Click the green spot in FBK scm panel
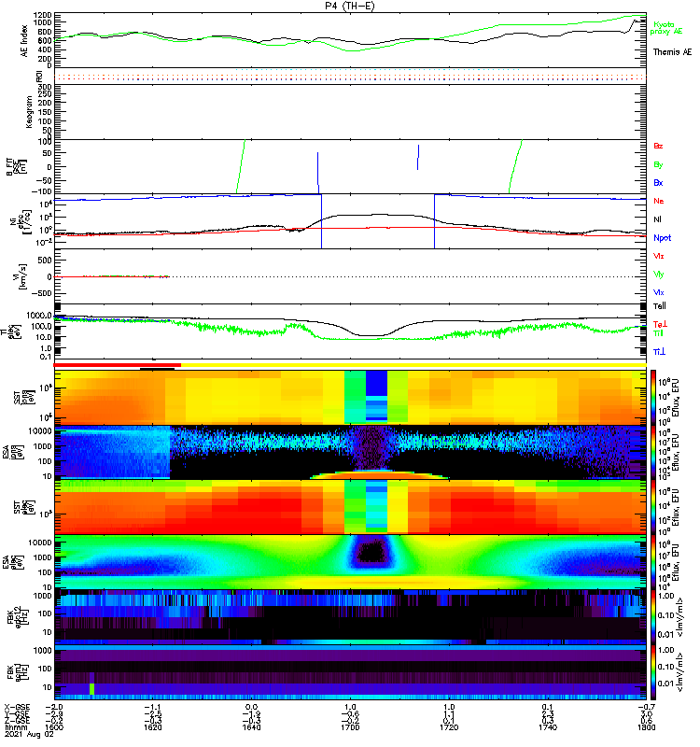The width and height of the screenshot is (700, 747). pos(91,689)
